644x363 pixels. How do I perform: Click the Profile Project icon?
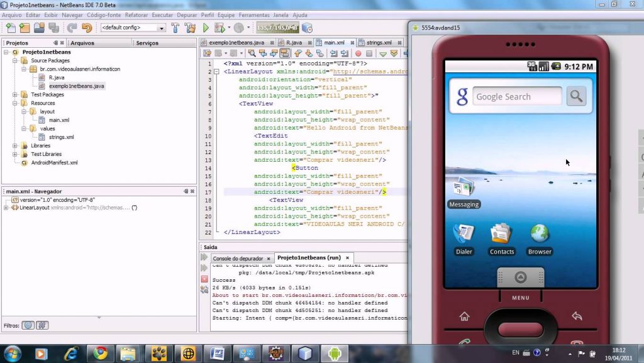(x=238, y=28)
